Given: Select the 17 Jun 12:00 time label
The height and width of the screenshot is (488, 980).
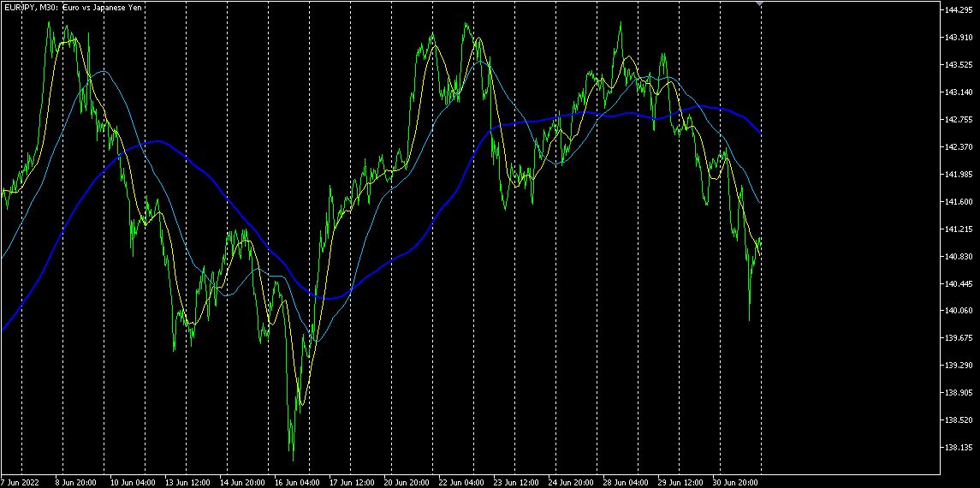Looking at the screenshot, I should [x=351, y=482].
